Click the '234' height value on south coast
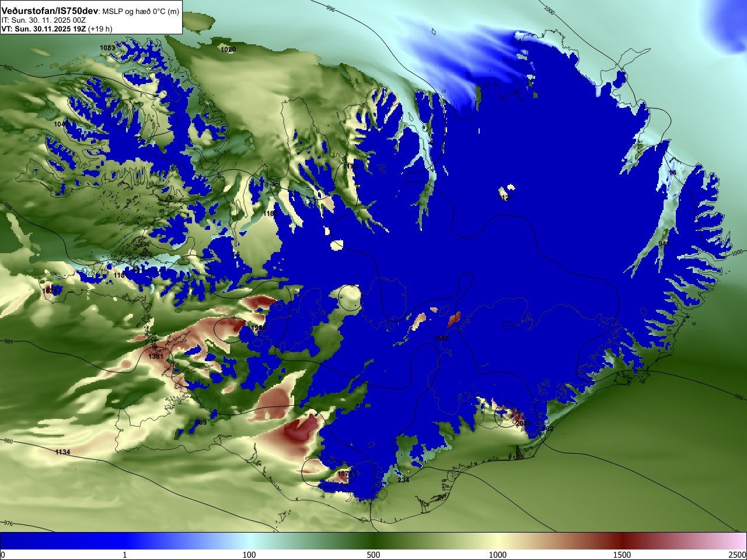 403,480
